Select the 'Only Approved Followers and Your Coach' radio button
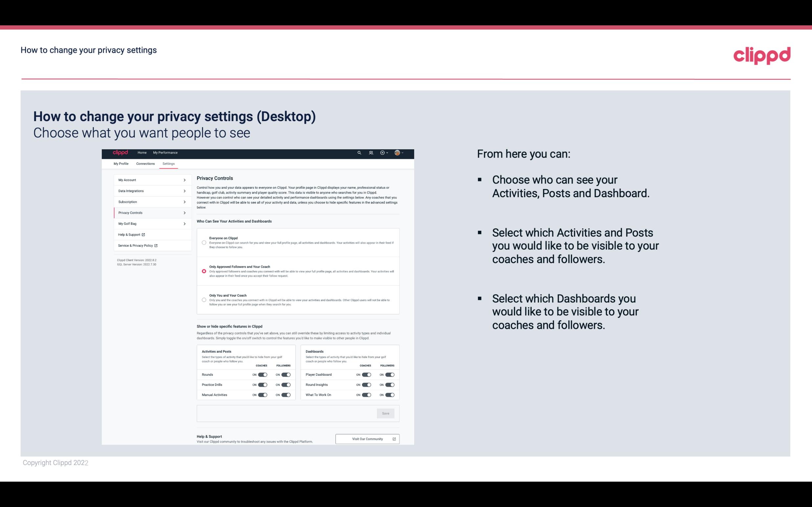This screenshot has width=812, height=507. 204,270
